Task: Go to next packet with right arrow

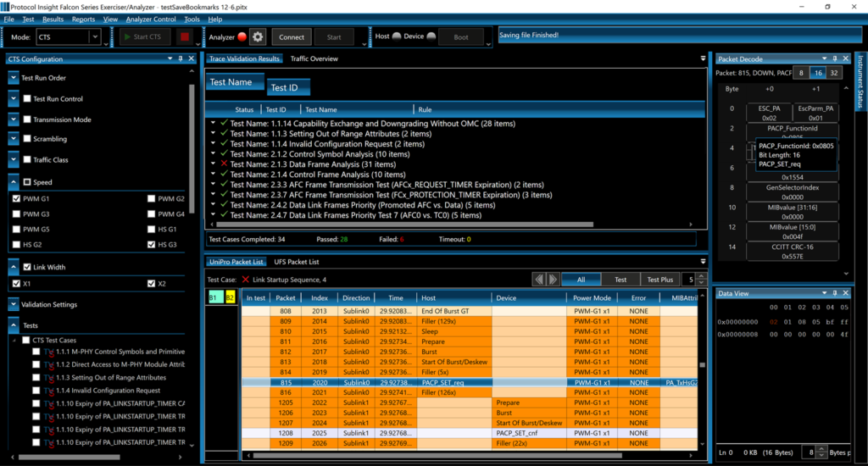Action: pyautogui.click(x=553, y=279)
